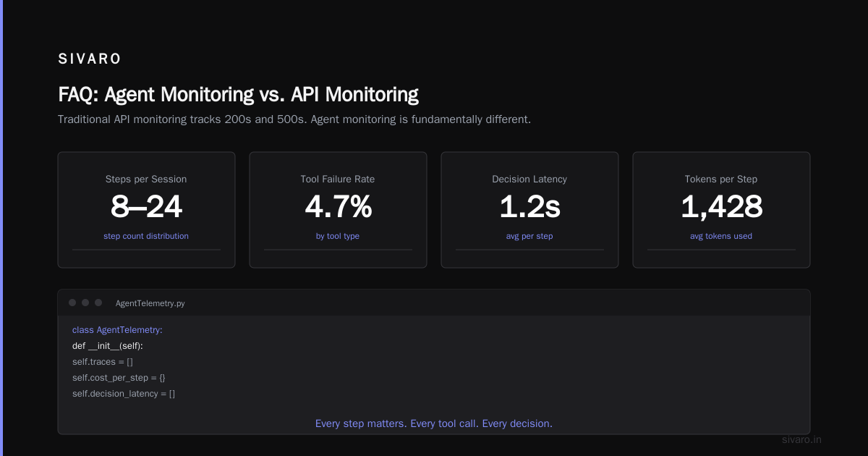Select the Steps per Session card value 8–24
This screenshot has height=456, width=868.
pos(146,208)
